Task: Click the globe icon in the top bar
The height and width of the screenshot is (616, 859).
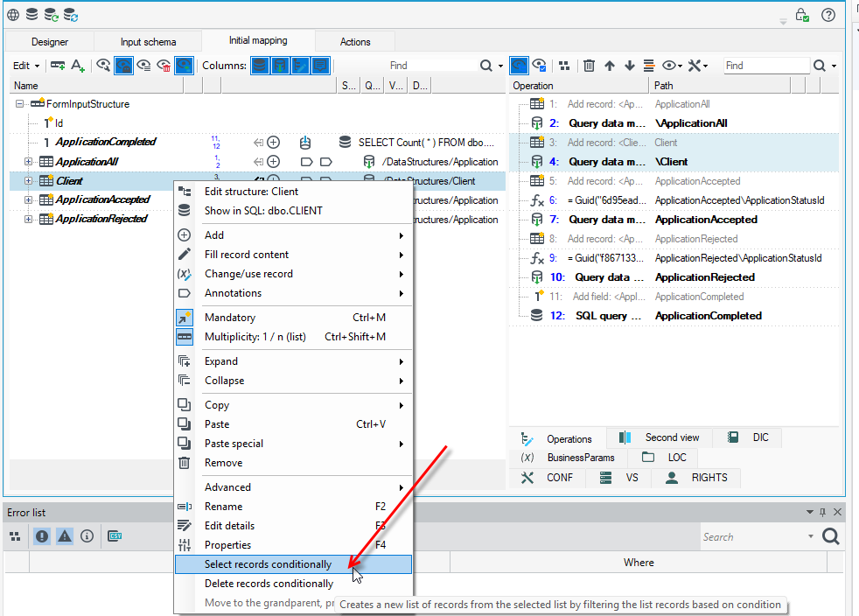Action: coord(13,15)
